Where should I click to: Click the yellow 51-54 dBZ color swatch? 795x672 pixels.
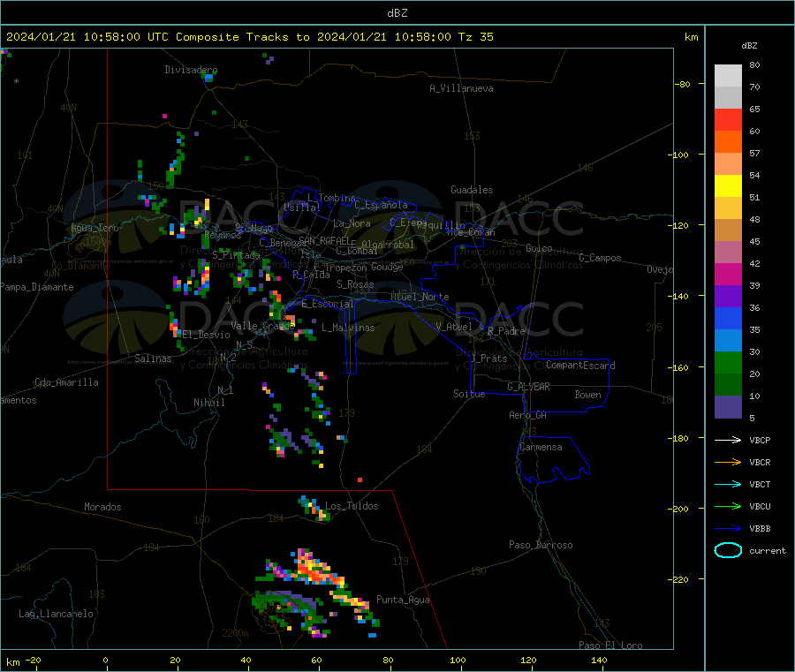pyautogui.click(x=728, y=186)
